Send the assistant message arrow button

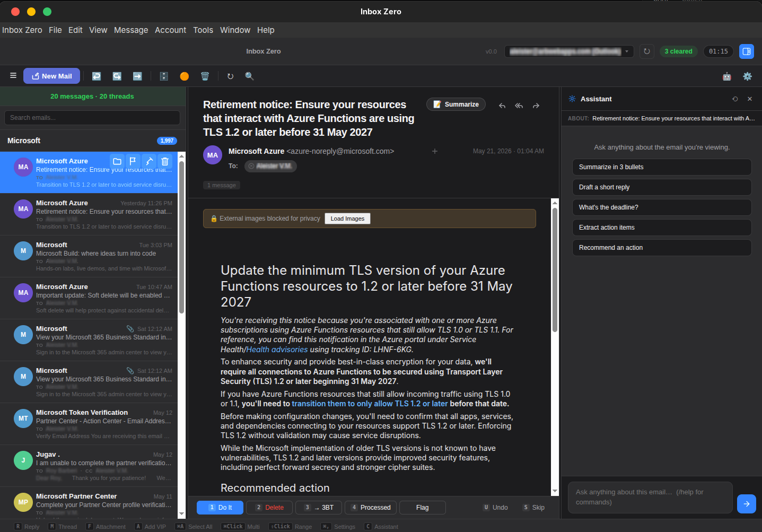[747, 504]
